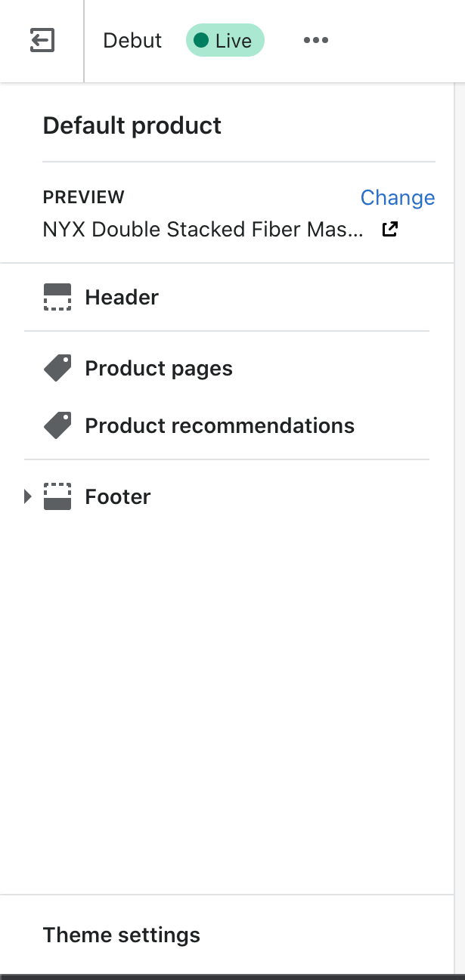Viewport: 465px width, 980px height.
Task: Click the Footer section icon
Action: [57, 497]
